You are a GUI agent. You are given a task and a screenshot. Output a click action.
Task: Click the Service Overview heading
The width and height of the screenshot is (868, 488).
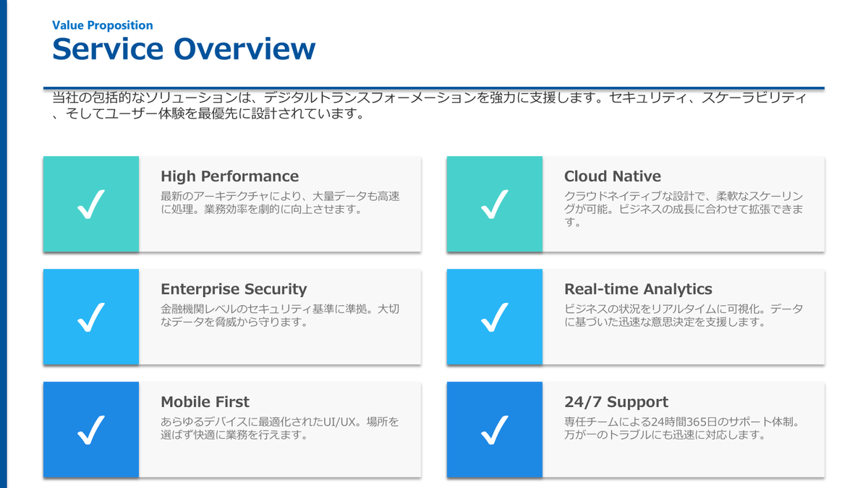pos(184,48)
